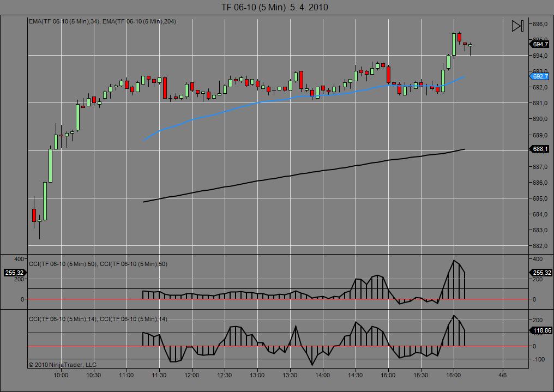Click the CCI 14 panel indicator label
554x392 pixels.
(x=98, y=319)
